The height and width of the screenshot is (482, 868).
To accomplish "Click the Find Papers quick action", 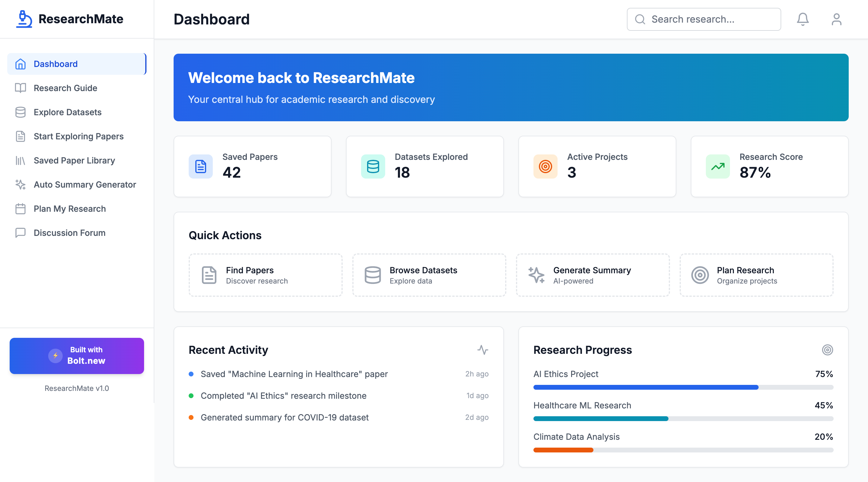I will click(x=265, y=275).
